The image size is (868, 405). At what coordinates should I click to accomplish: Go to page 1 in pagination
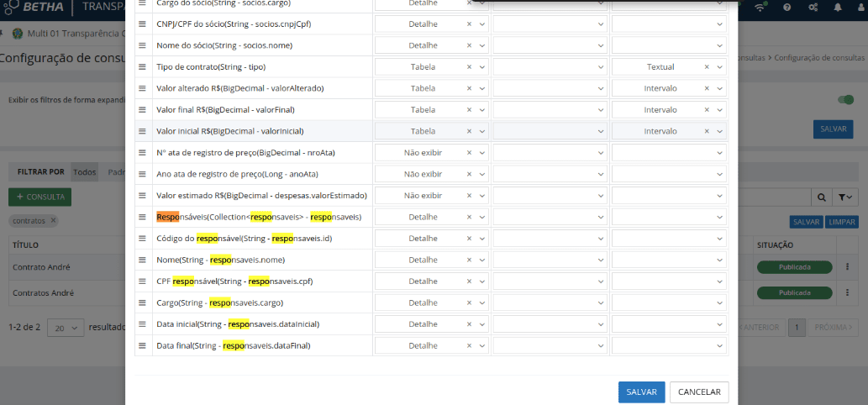(x=797, y=327)
